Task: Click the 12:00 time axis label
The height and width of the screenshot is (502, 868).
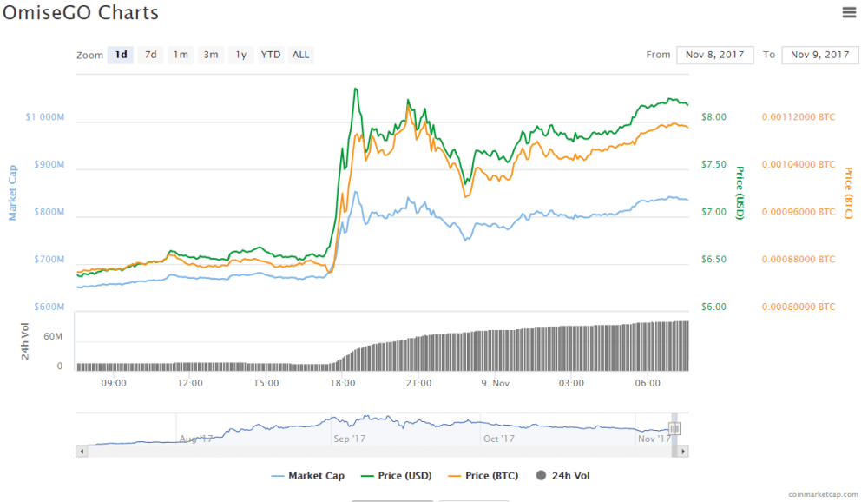Action: click(190, 383)
